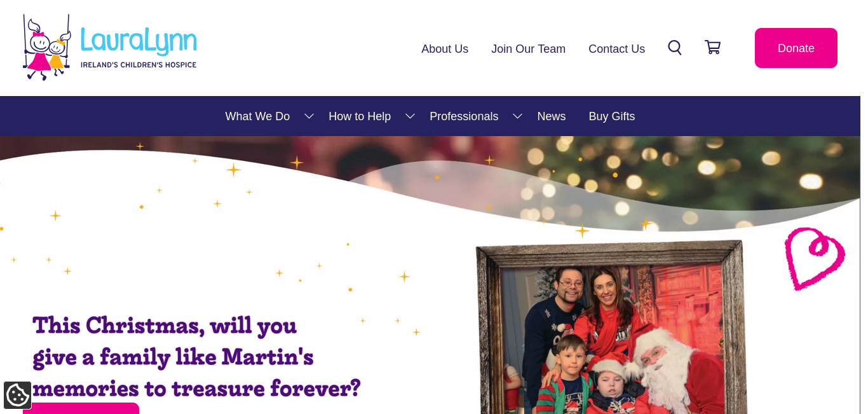Click the pink heart graphic
This screenshot has width=868, height=414.
pos(815,258)
